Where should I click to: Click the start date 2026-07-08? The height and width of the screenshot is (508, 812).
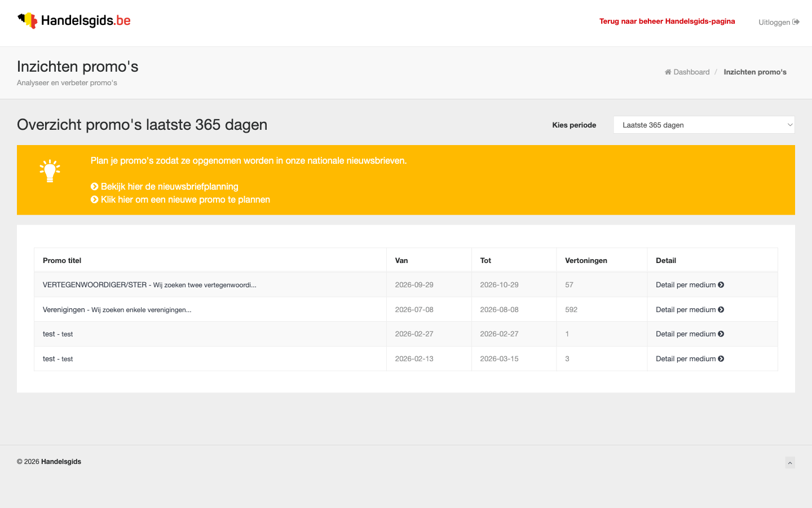pyautogui.click(x=414, y=310)
